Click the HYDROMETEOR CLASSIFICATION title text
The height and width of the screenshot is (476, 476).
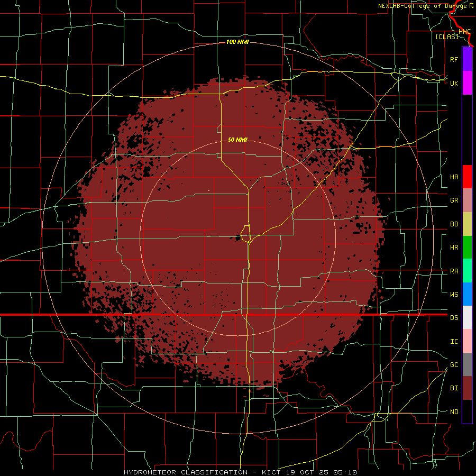(186, 472)
